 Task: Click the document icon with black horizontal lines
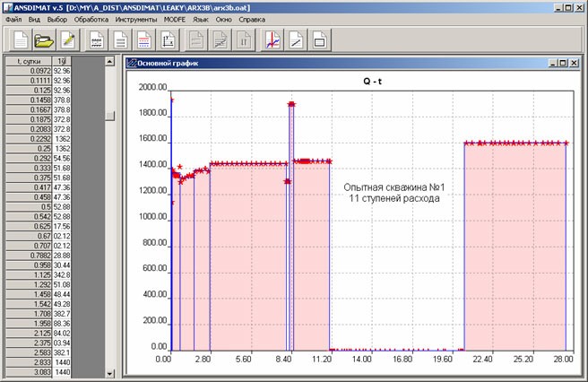pos(120,39)
